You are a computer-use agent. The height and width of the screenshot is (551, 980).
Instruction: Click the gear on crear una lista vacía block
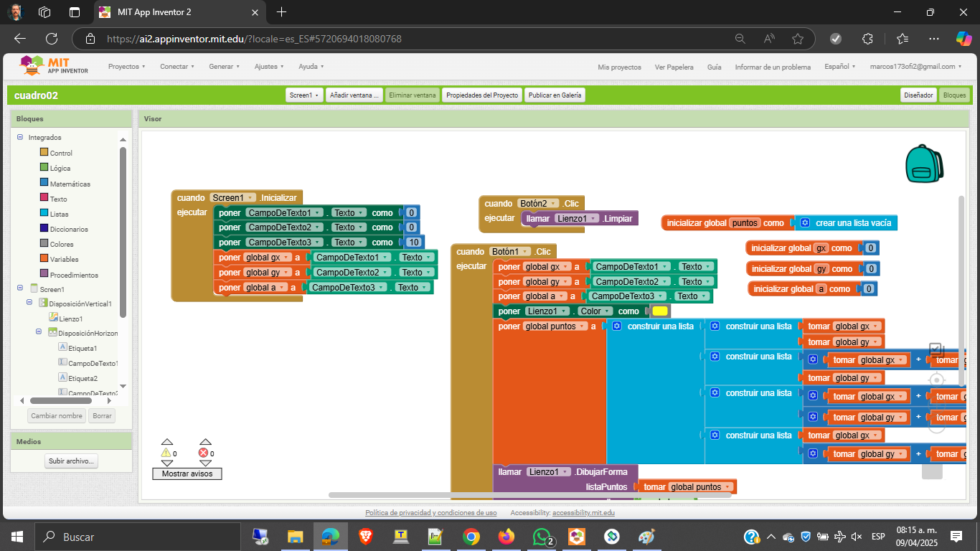(x=805, y=223)
